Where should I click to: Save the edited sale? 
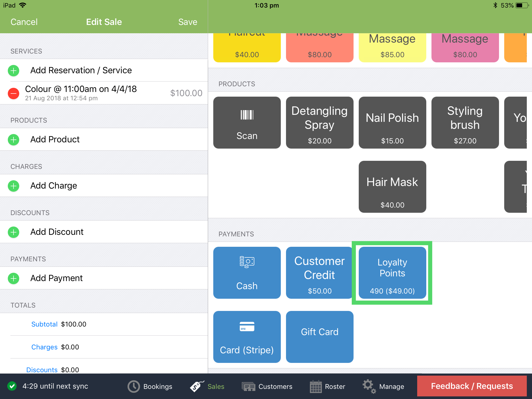coord(188,22)
